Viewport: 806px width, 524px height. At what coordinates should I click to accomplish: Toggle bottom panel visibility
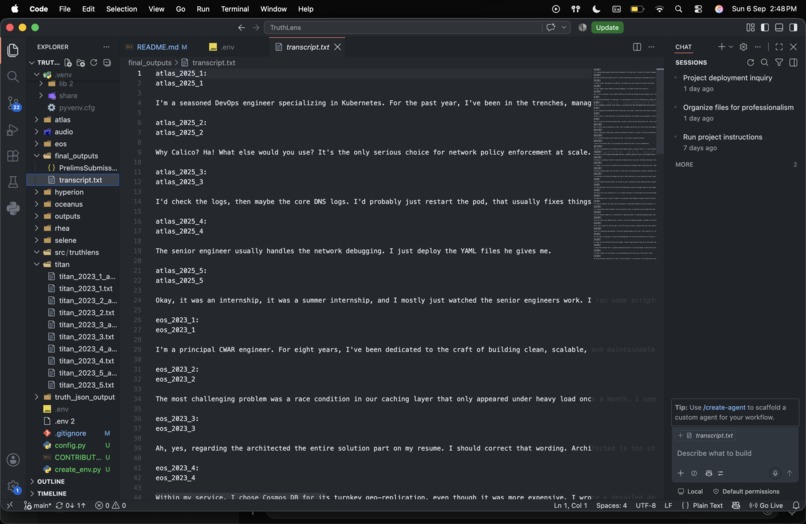(x=779, y=27)
